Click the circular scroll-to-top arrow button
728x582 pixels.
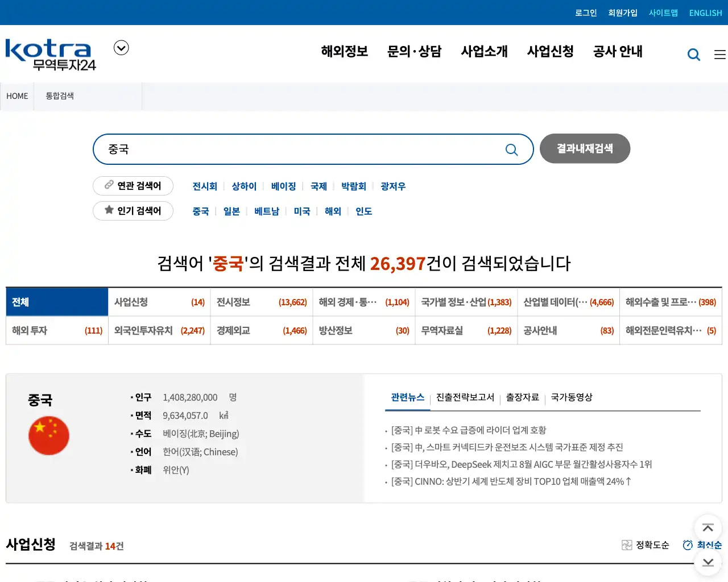click(x=708, y=528)
